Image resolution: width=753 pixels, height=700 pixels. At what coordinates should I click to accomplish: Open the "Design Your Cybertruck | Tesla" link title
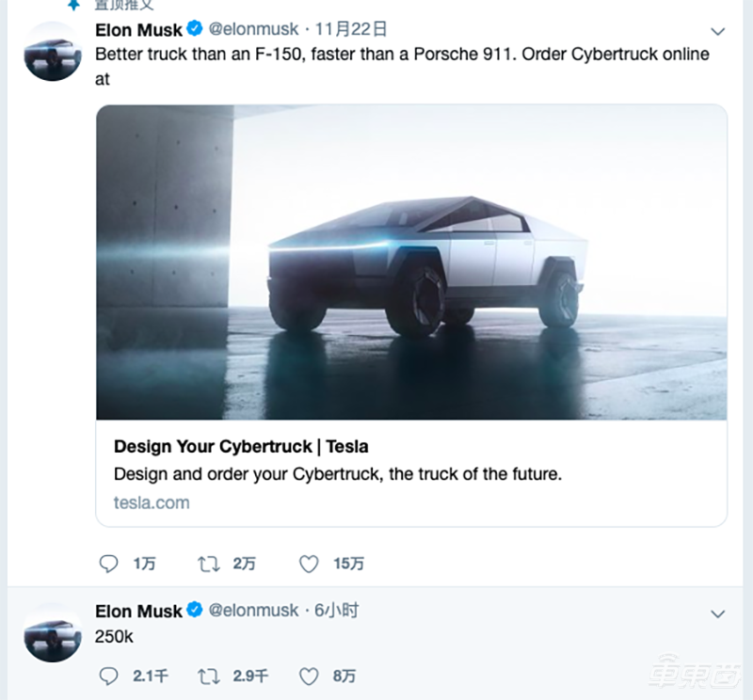point(241,446)
